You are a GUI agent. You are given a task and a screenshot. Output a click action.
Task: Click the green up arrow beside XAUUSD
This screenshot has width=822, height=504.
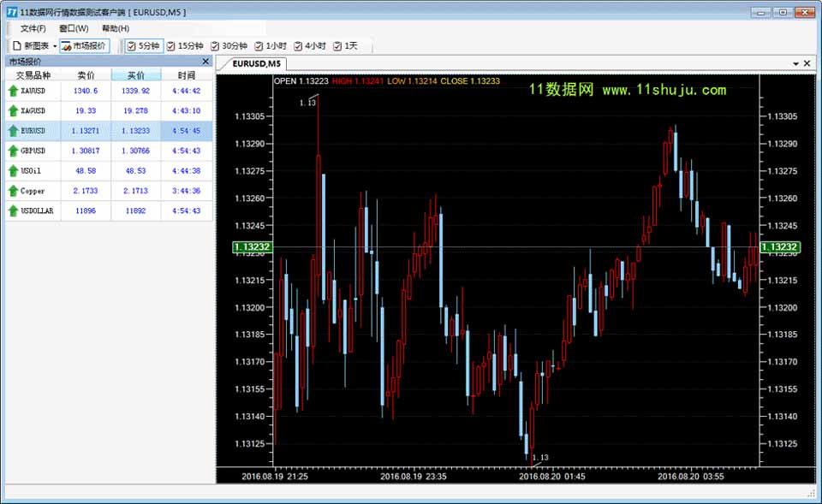(13, 91)
